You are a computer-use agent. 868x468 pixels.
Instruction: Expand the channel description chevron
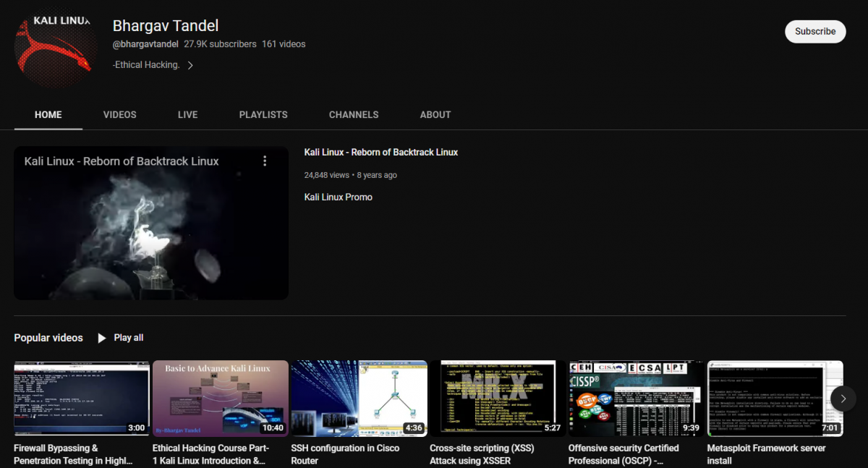pyautogui.click(x=190, y=65)
